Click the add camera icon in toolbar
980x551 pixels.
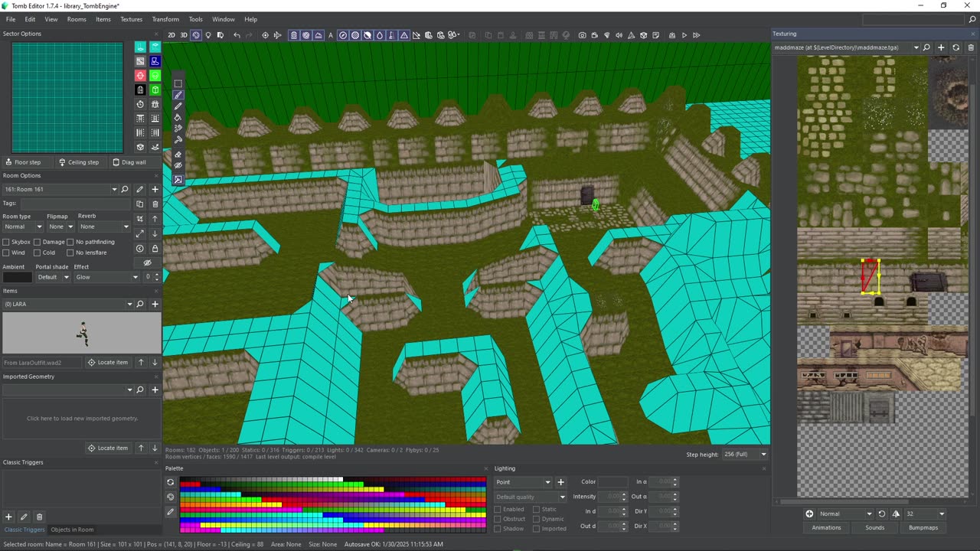click(x=583, y=35)
